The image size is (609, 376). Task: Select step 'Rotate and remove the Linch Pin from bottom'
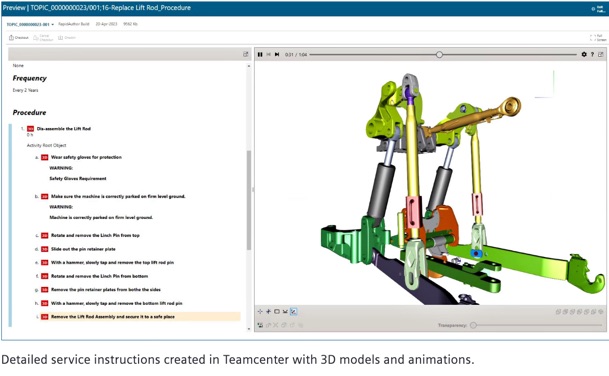click(99, 276)
